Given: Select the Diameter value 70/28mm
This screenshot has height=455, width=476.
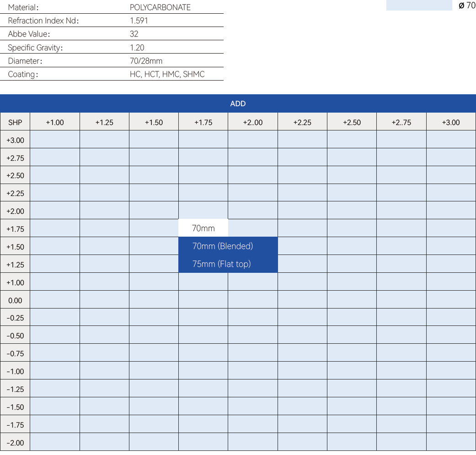Looking at the screenshot, I should click(x=146, y=61).
